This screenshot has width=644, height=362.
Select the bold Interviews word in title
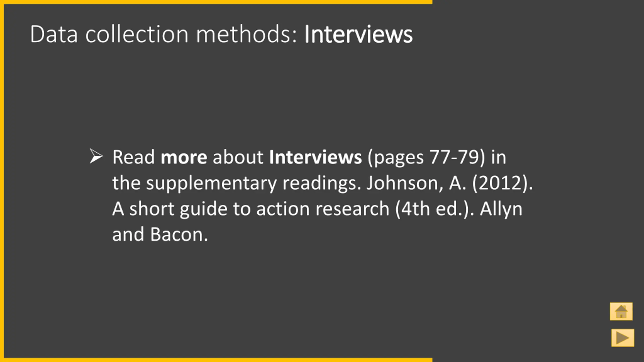(x=358, y=34)
